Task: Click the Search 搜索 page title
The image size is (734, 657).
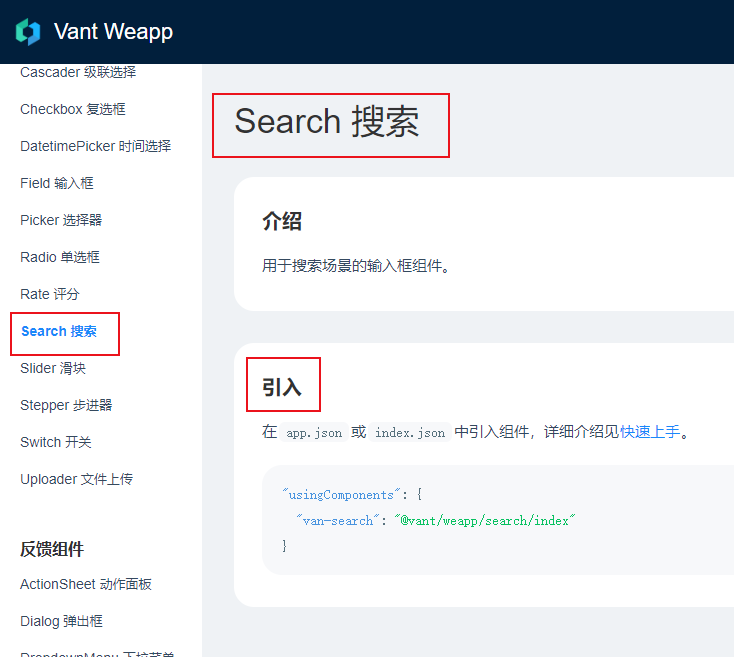Action: click(x=327, y=122)
